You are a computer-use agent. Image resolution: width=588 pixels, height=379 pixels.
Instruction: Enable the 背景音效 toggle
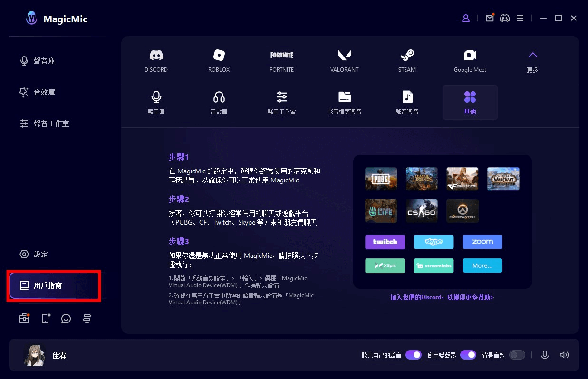pyautogui.click(x=517, y=355)
